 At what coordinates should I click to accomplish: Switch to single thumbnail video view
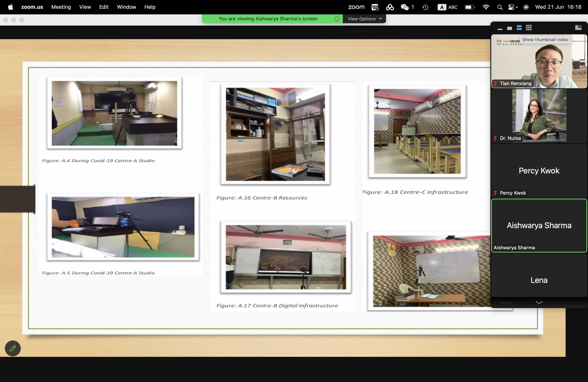(x=509, y=28)
